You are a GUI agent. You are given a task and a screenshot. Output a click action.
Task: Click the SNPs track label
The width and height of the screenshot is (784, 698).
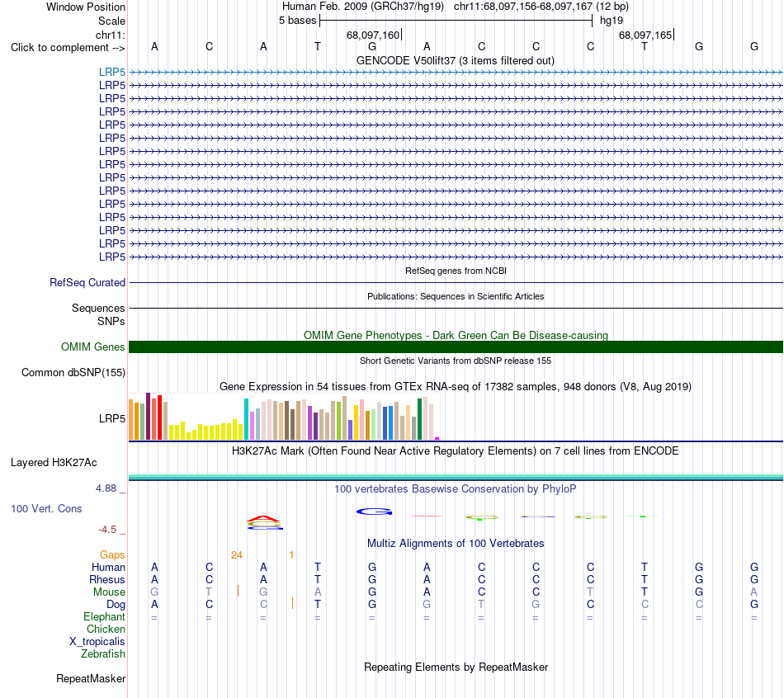click(111, 321)
